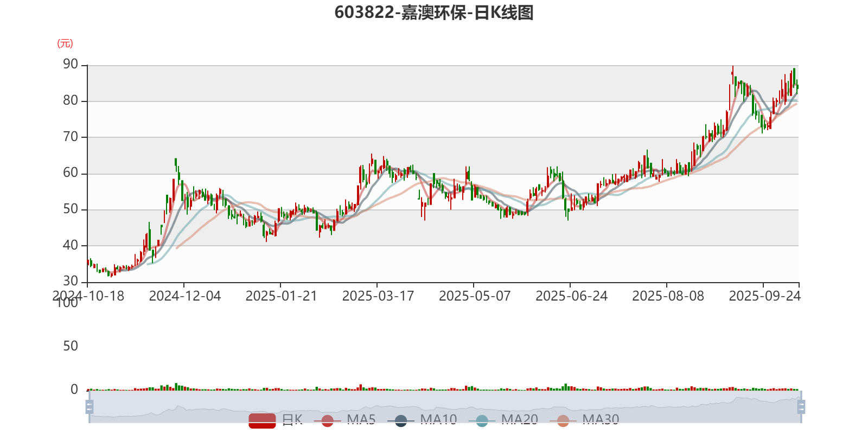This screenshot has width=868, height=434.
Task: Hide the MA10 moving average series
Action: [423, 420]
